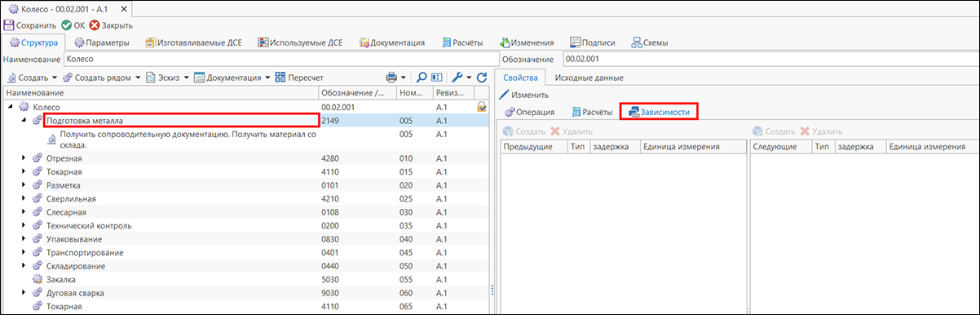Expand the Упаковывание operation
Screen dimensions: 980x315
point(24,239)
